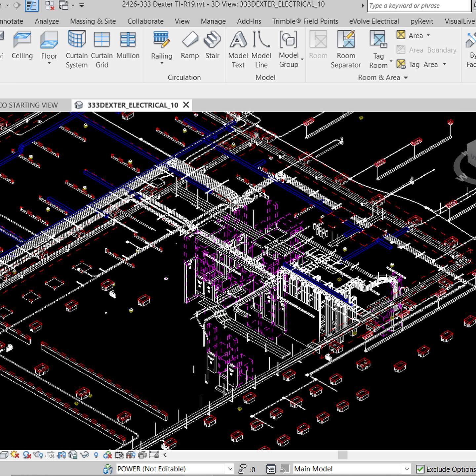Click the Editing Requests icon
Viewport: 476px width, 476px height.
click(242, 469)
